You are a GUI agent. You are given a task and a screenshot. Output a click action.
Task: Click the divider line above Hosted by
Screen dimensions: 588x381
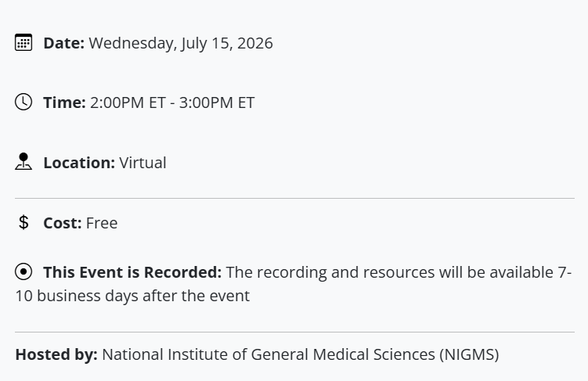pos(294,332)
